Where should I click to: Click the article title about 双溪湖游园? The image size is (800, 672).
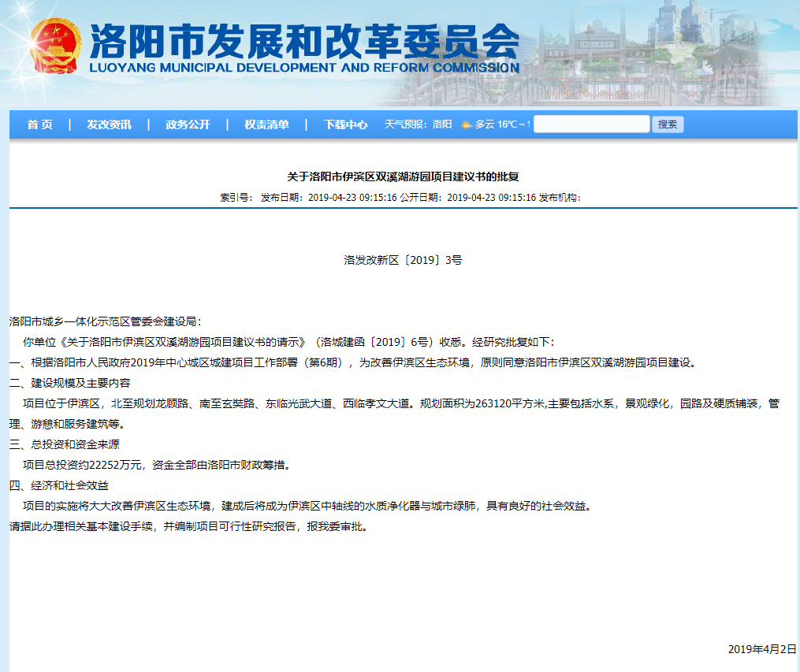[403, 176]
